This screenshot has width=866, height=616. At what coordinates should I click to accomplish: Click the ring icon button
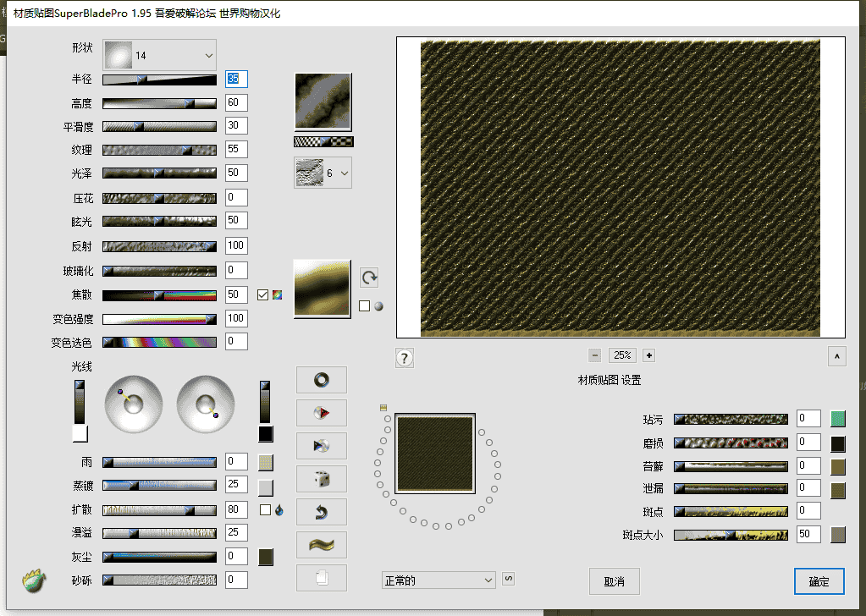click(322, 380)
